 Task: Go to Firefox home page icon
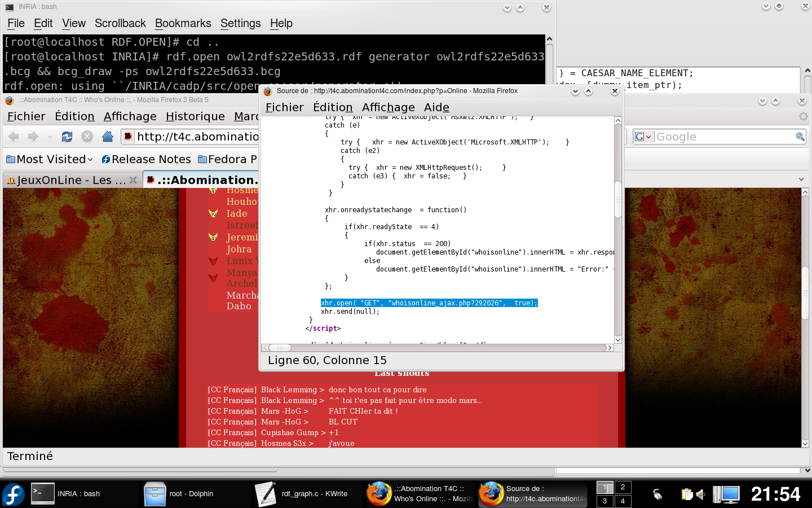click(x=107, y=137)
